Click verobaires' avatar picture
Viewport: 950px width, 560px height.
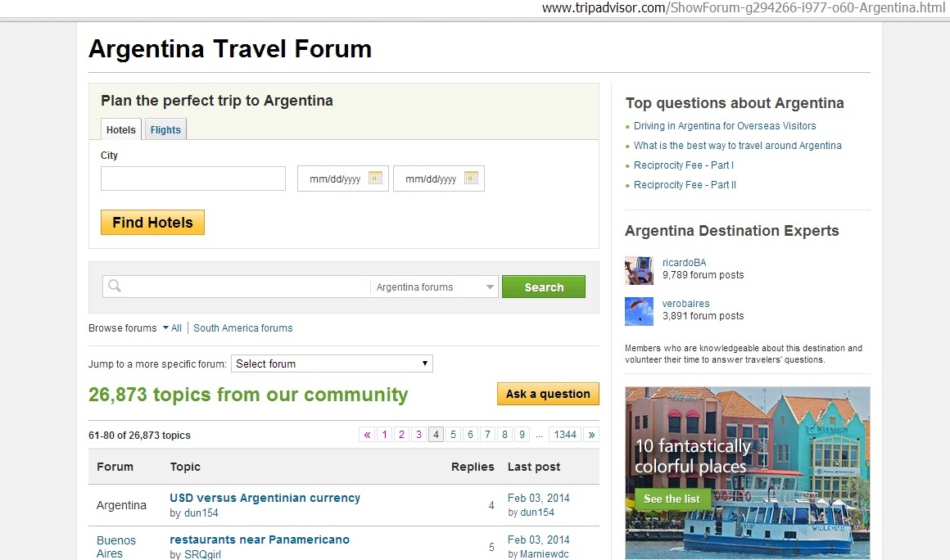click(639, 310)
